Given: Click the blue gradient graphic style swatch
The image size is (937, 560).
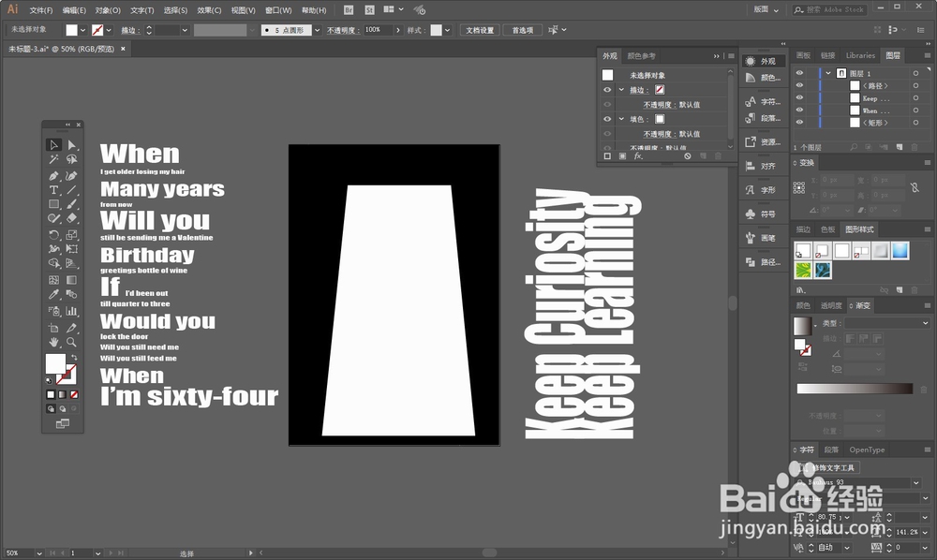Looking at the screenshot, I should click(900, 251).
